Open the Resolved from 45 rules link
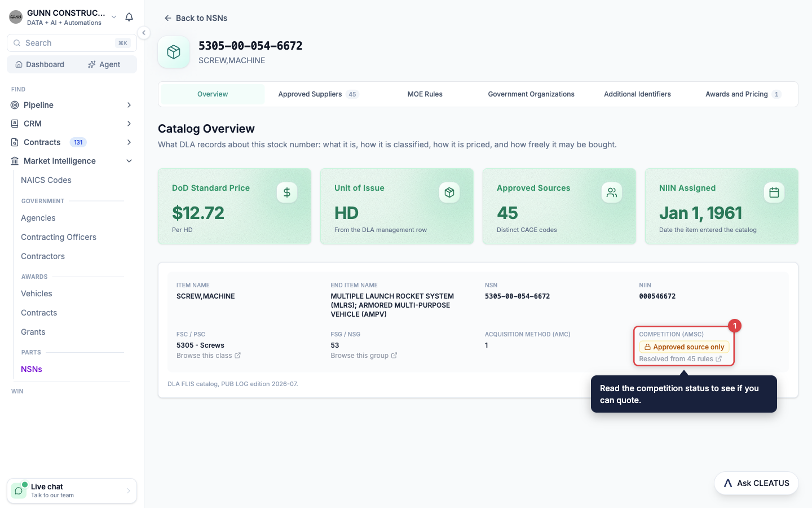 680,359
